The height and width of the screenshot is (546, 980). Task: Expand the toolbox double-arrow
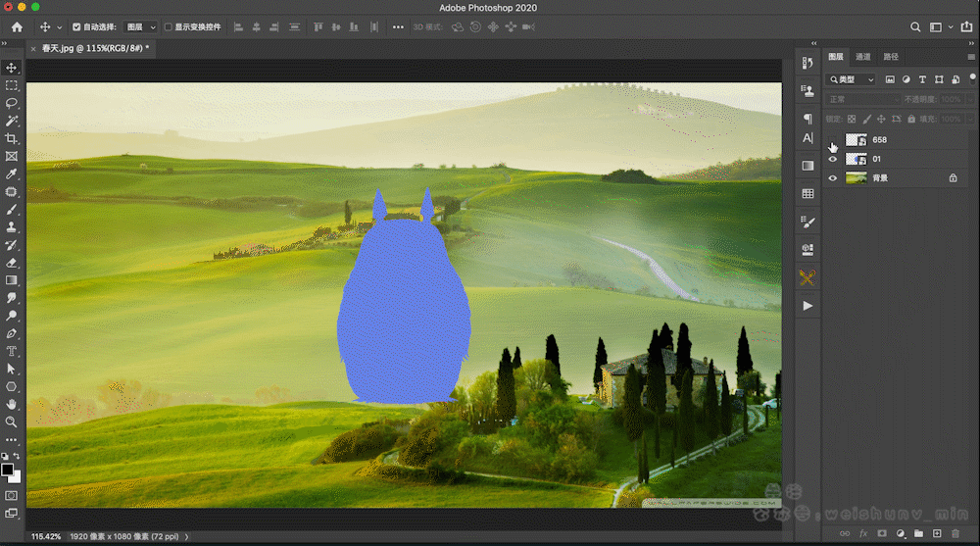(4, 43)
